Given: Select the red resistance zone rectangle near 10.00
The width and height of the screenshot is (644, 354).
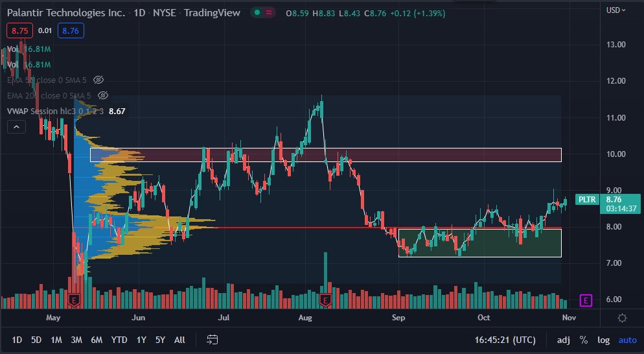Looking at the screenshot, I should coord(326,155).
